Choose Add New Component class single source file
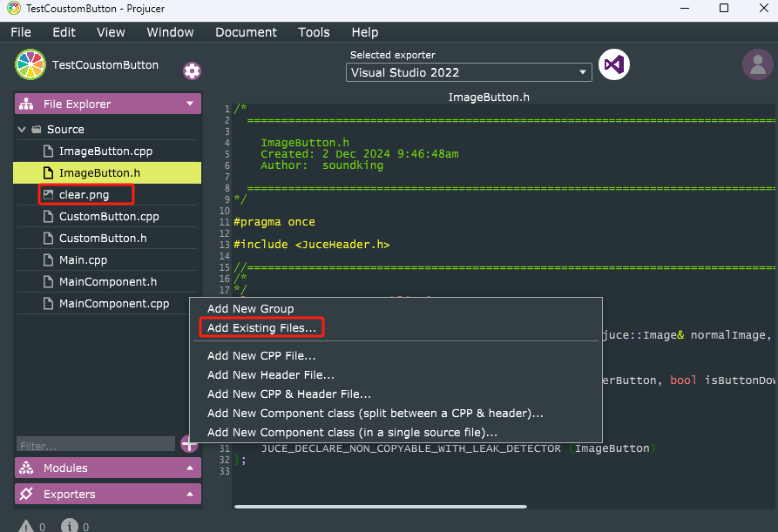This screenshot has height=532, width=778. (396, 433)
